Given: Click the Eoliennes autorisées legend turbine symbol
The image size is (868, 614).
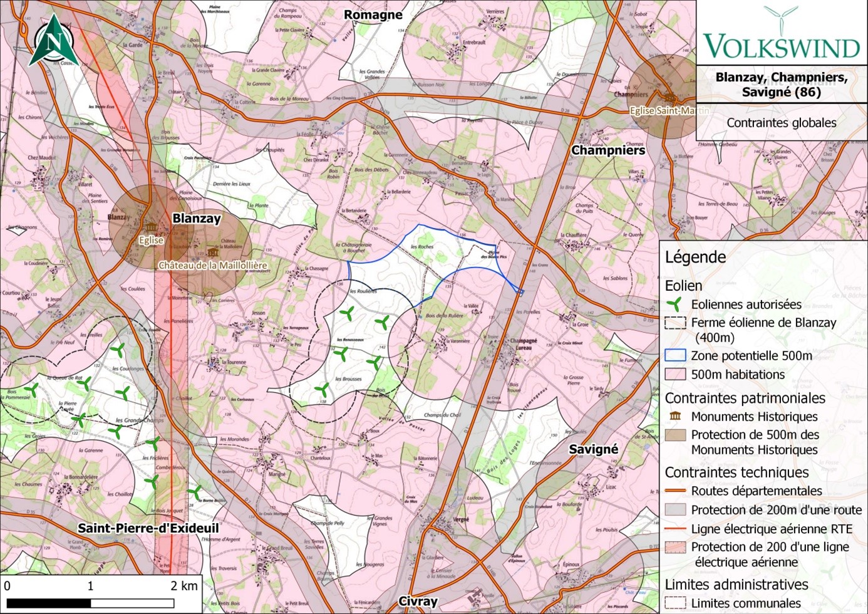Looking at the screenshot, I should (x=674, y=304).
